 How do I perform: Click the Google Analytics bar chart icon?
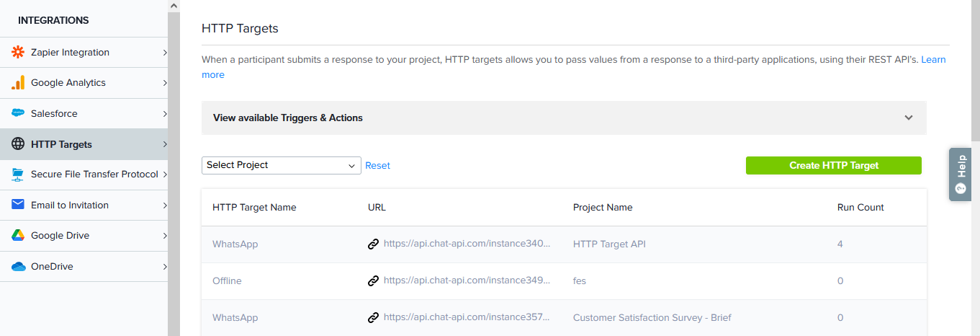pyautogui.click(x=18, y=83)
